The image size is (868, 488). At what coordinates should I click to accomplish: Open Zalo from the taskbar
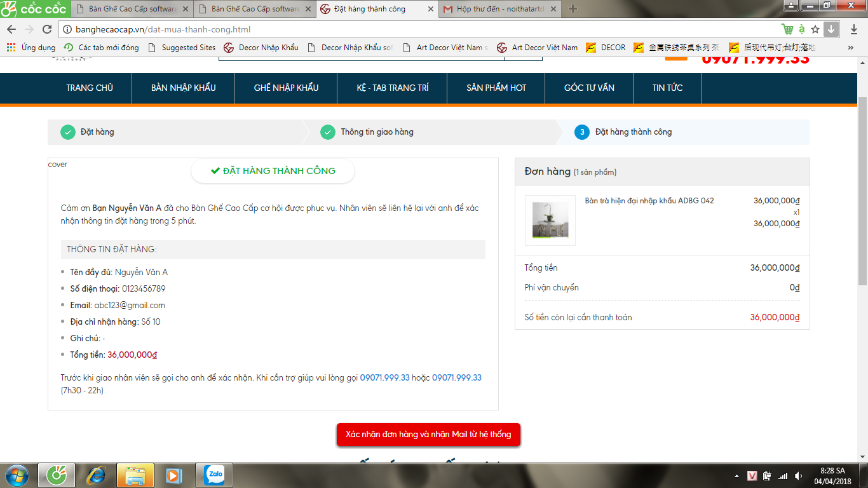[x=214, y=475]
